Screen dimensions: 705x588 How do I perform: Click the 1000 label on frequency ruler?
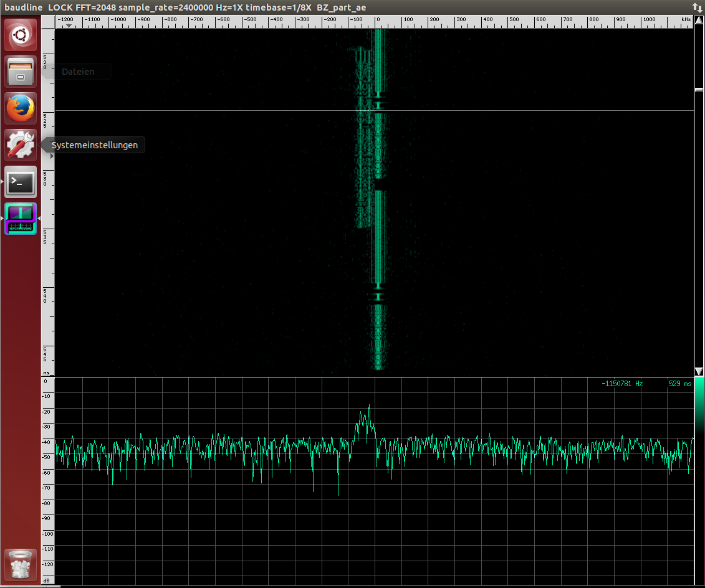649,19
